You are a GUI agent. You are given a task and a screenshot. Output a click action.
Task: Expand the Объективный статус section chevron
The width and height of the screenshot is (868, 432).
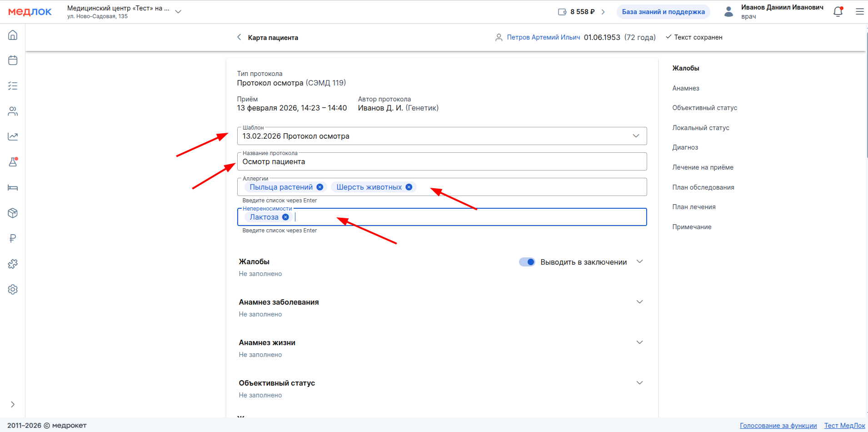coord(639,383)
